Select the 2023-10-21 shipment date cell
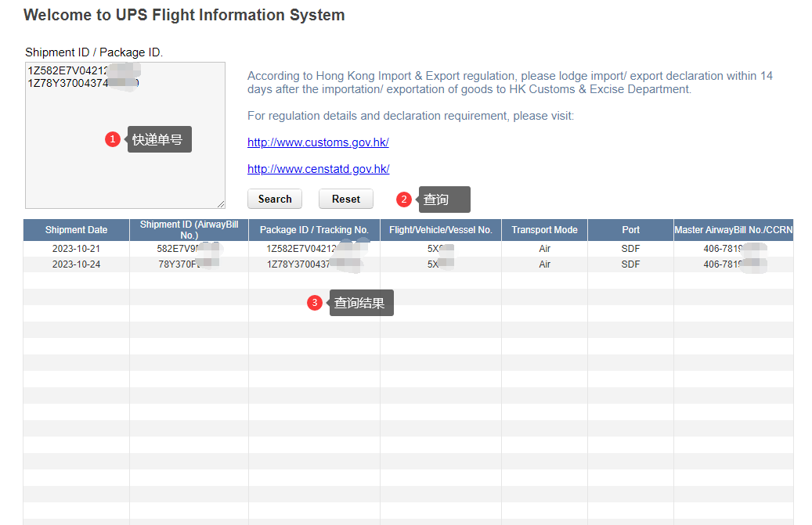 click(x=76, y=249)
